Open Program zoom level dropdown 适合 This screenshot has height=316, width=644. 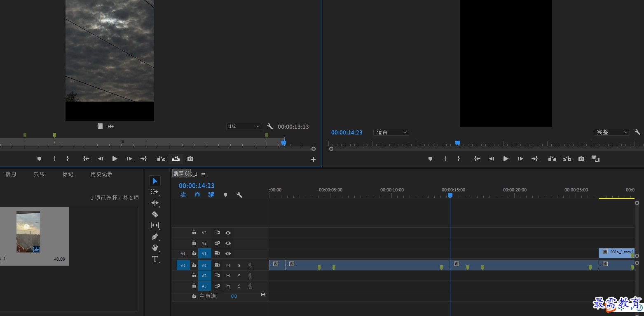point(391,132)
